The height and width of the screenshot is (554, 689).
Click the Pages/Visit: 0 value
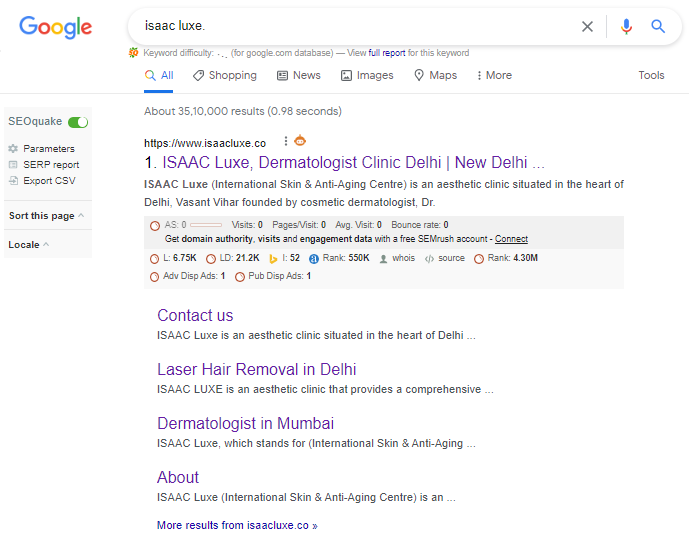click(x=299, y=225)
